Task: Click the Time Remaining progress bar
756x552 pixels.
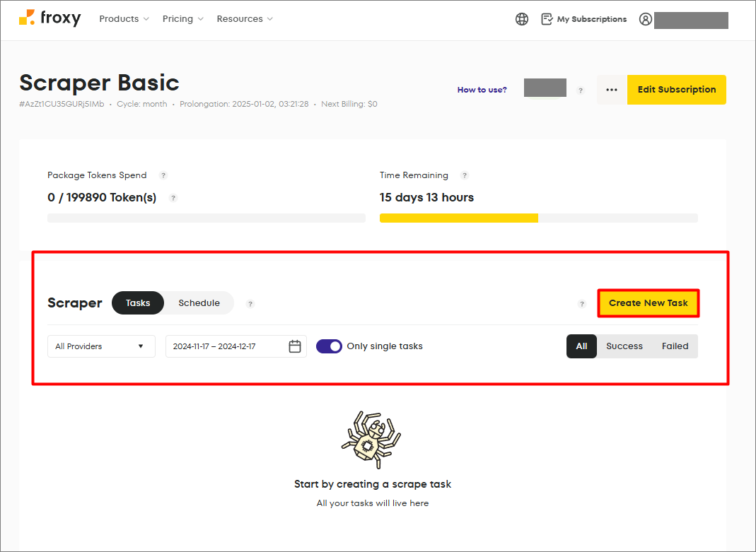Action: tap(539, 218)
